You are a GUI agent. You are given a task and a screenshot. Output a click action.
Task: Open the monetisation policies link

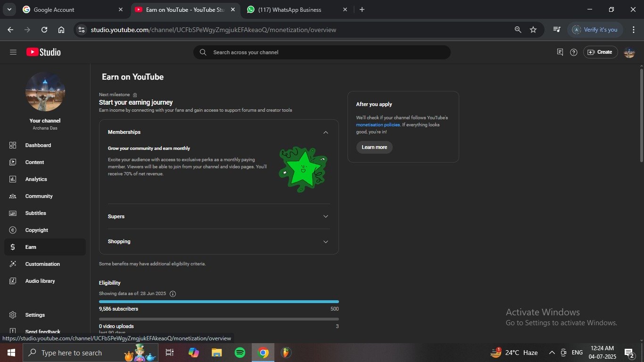click(378, 125)
